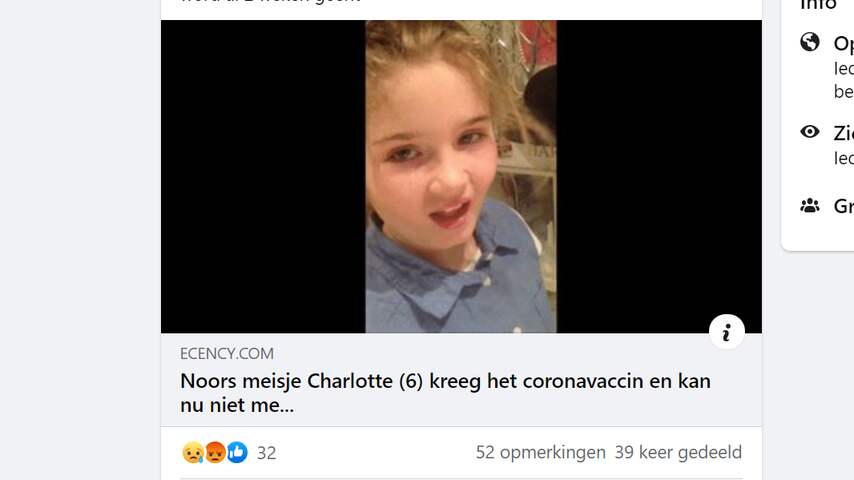Click the video thumbnail of the girl
Image resolution: width=854 pixels, height=480 pixels.
tap(461, 177)
